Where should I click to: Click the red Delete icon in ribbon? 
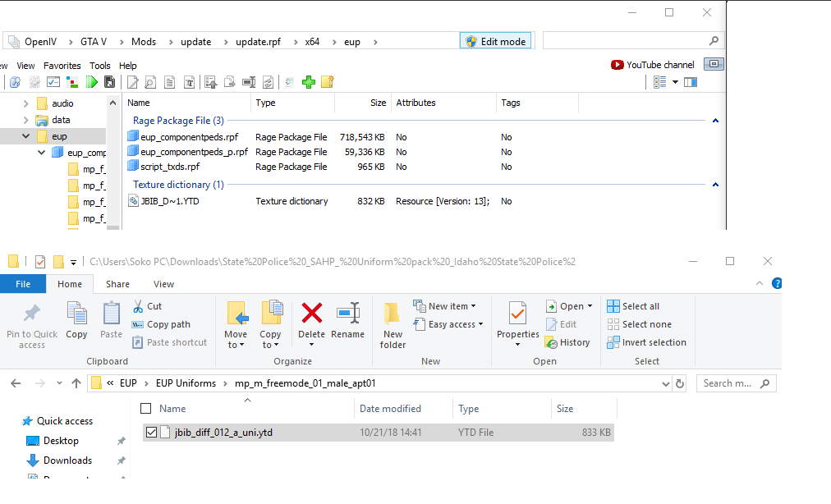click(x=312, y=313)
